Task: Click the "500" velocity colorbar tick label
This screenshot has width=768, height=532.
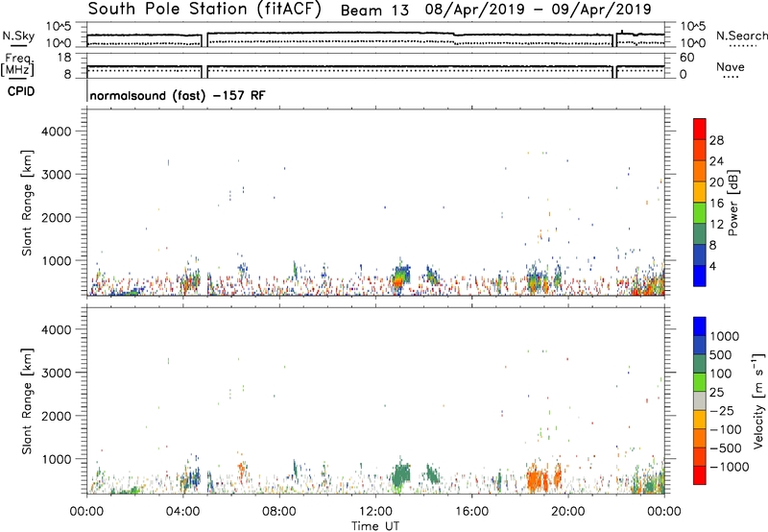Action: (721, 355)
